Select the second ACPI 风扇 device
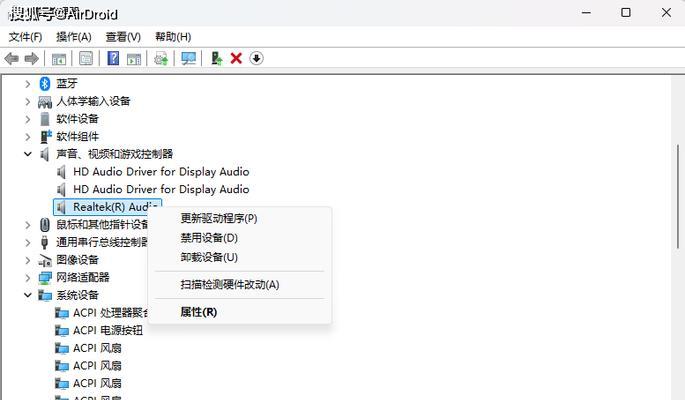This screenshot has width=685, height=400. click(x=97, y=366)
